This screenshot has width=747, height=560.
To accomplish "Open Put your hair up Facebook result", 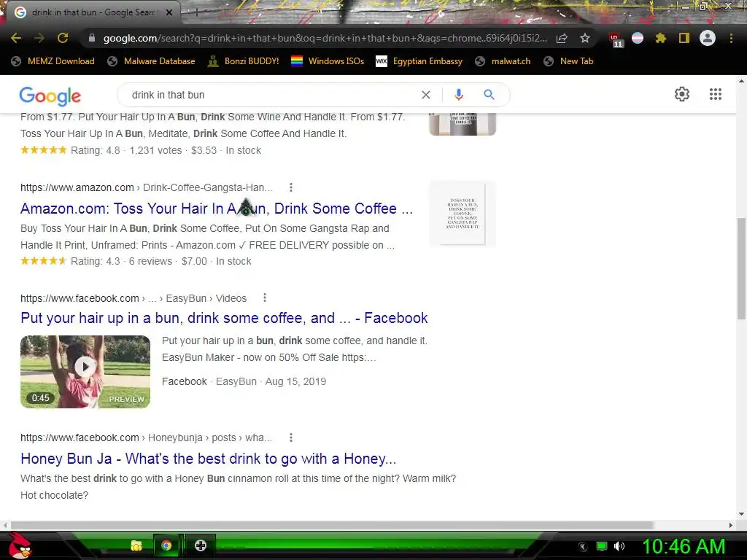I will click(x=224, y=318).
